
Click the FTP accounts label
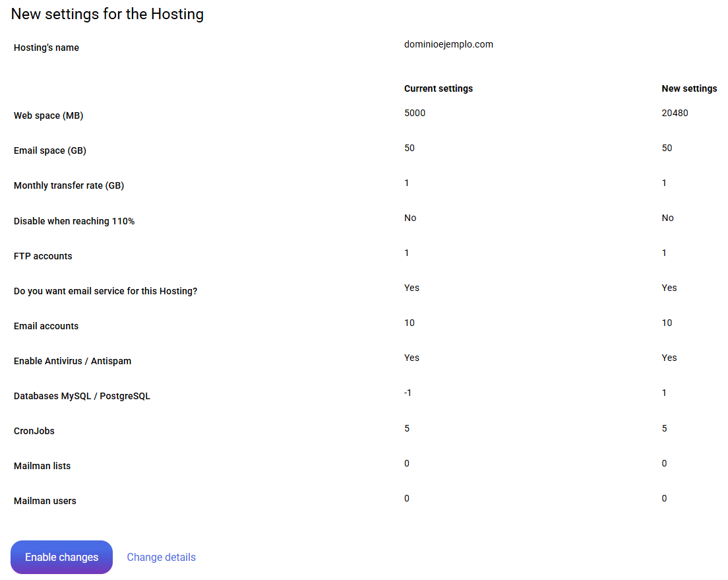click(x=43, y=256)
